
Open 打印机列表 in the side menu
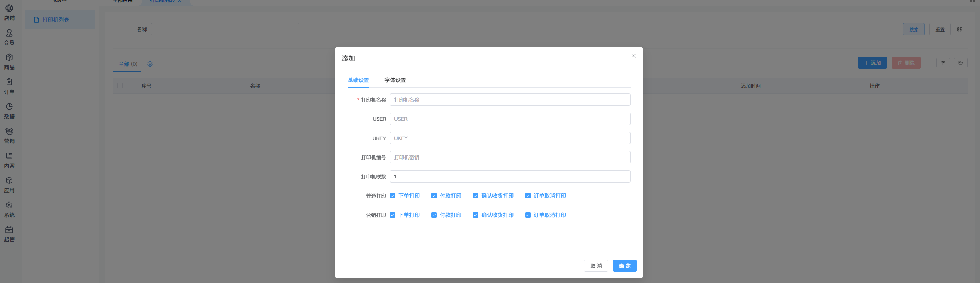pyautogui.click(x=60, y=20)
